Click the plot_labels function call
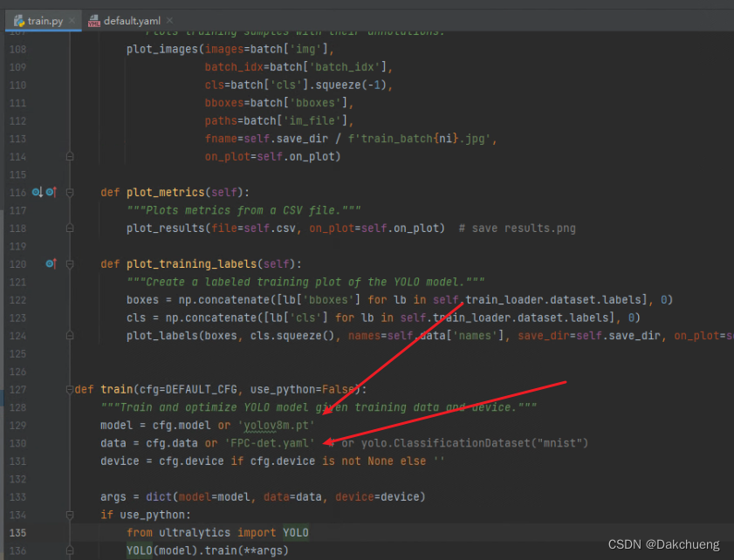Image resolution: width=734 pixels, height=560 pixels. (162, 336)
